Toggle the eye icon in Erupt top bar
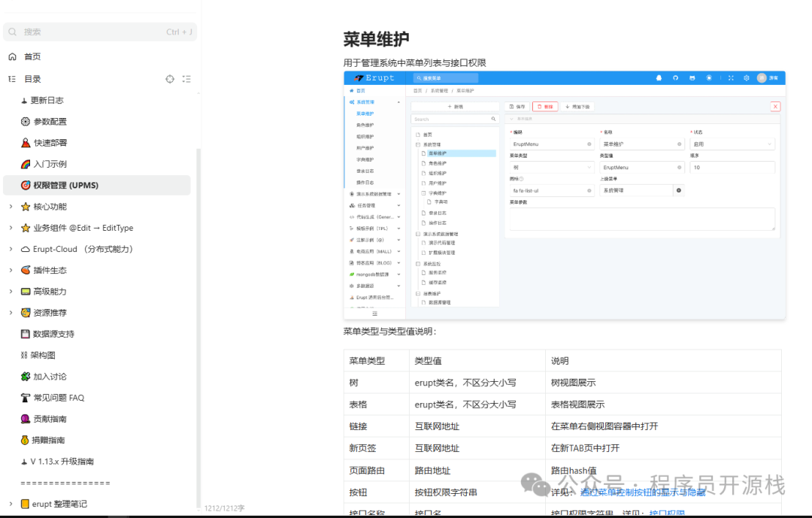The height and width of the screenshot is (518, 812). (x=709, y=77)
